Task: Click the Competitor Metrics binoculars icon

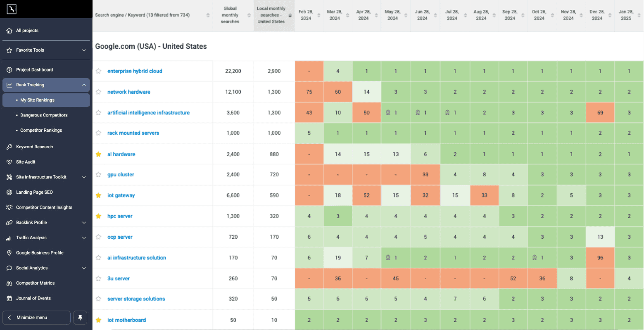Action: [9, 283]
